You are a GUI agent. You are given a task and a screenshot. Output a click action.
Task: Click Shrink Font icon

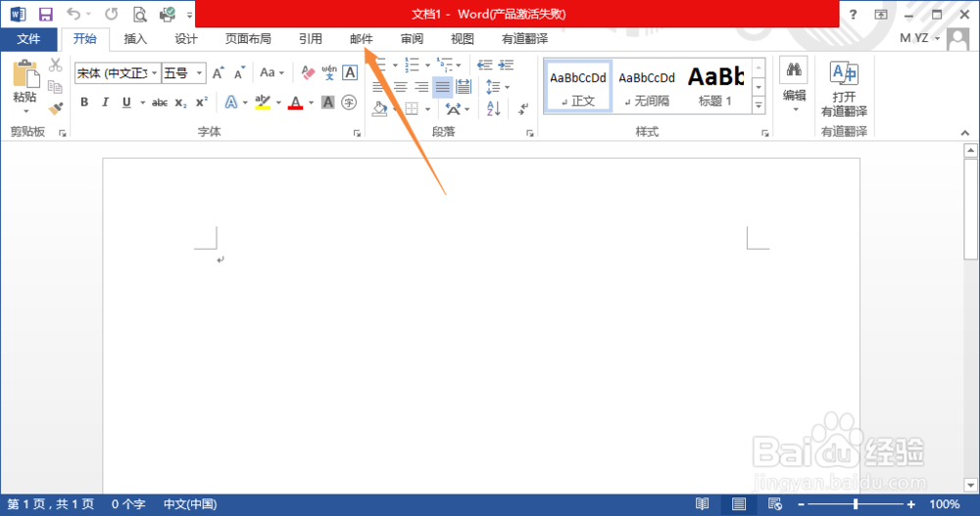click(239, 73)
